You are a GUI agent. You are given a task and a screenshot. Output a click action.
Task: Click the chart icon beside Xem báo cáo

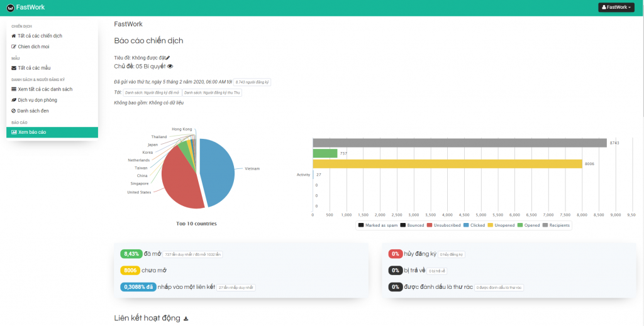point(14,133)
